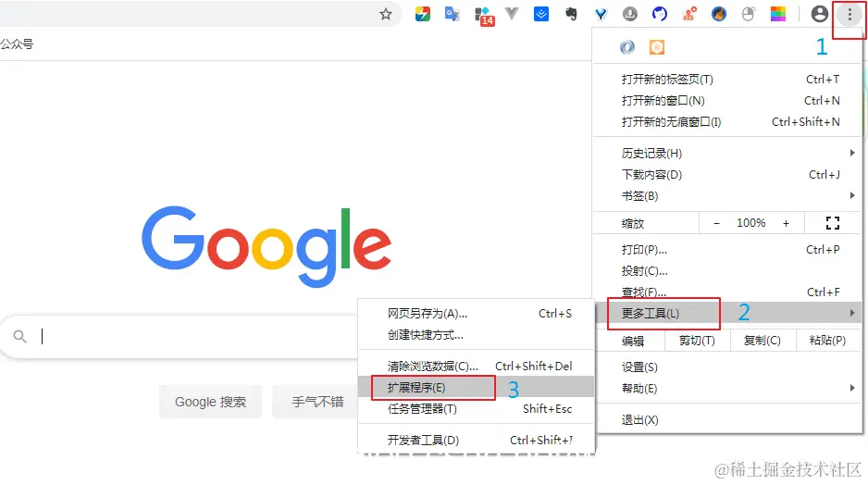Open 扩展程序(E) in the submenu
868x485 pixels.
coord(476,388)
